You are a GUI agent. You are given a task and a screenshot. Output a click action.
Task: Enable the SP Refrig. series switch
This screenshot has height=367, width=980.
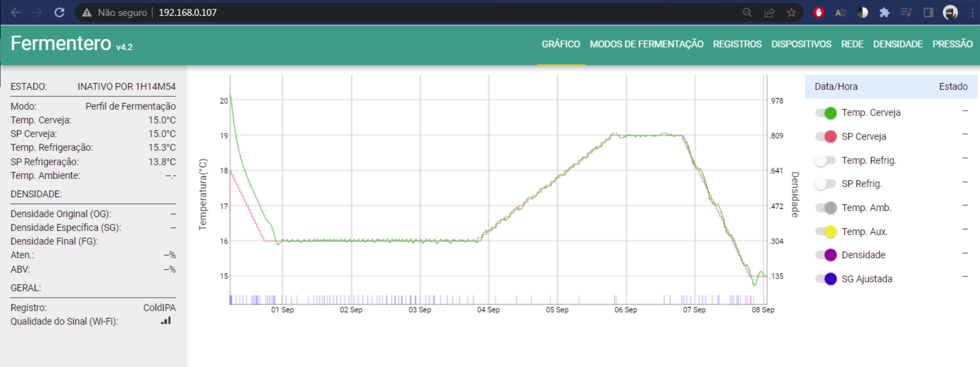coord(825,184)
